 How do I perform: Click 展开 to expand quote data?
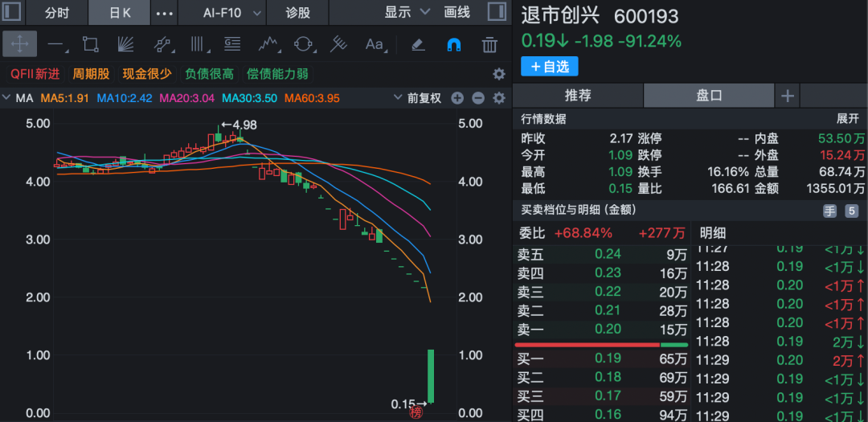pos(847,119)
